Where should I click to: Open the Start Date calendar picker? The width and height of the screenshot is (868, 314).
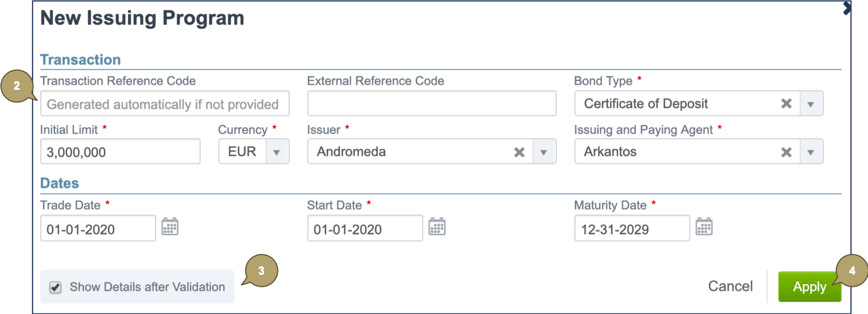tap(437, 226)
